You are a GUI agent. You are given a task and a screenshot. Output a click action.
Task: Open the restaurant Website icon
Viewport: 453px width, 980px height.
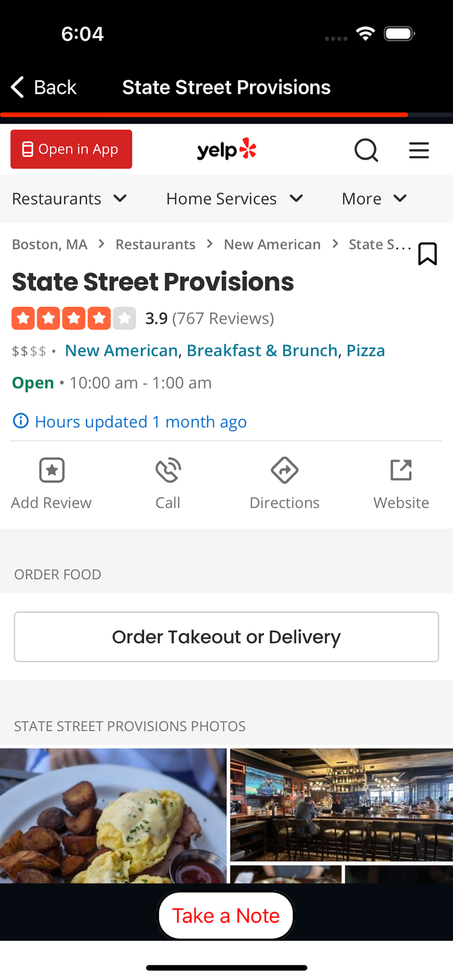click(x=401, y=470)
